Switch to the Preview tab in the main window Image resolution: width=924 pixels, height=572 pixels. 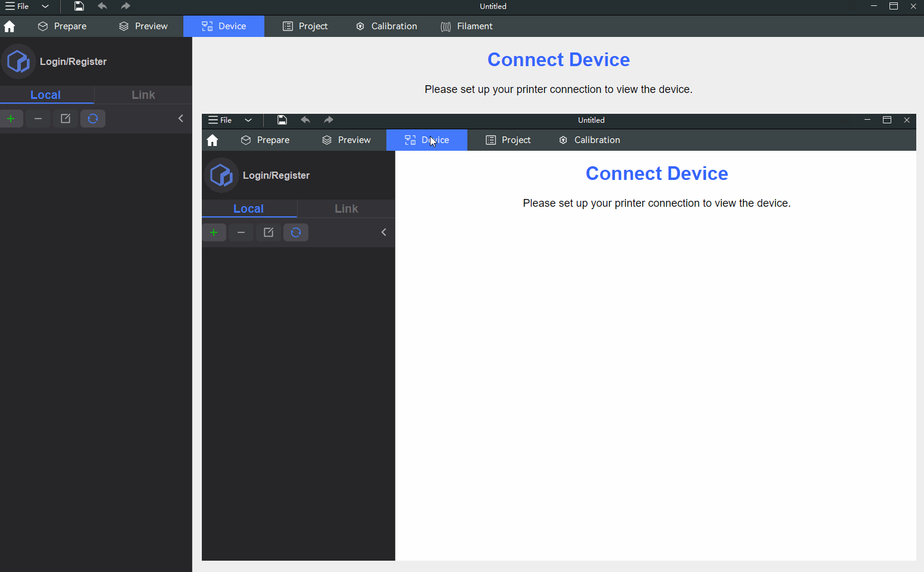[143, 26]
